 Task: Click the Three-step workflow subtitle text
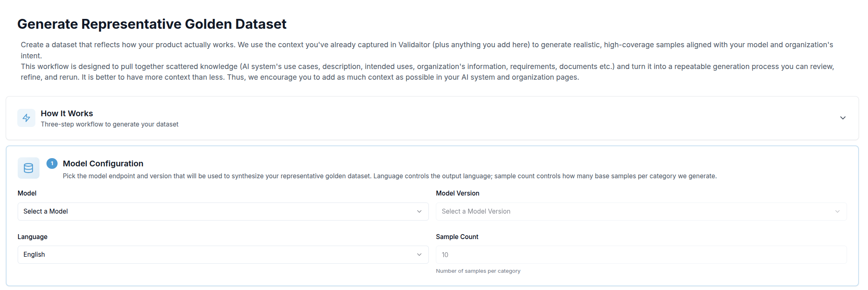(x=109, y=124)
